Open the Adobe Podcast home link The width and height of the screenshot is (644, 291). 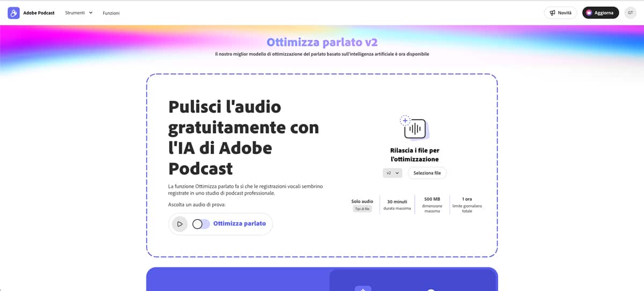pos(39,13)
